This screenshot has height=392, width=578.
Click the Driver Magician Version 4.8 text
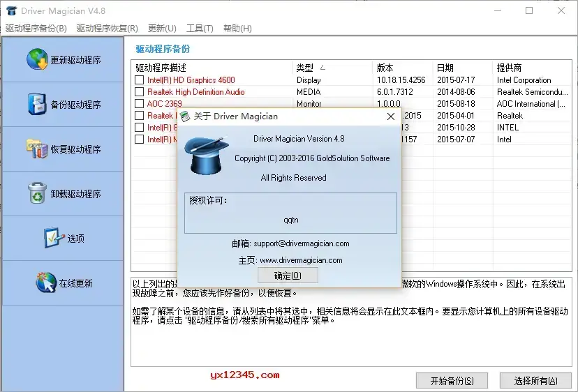pos(299,139)
